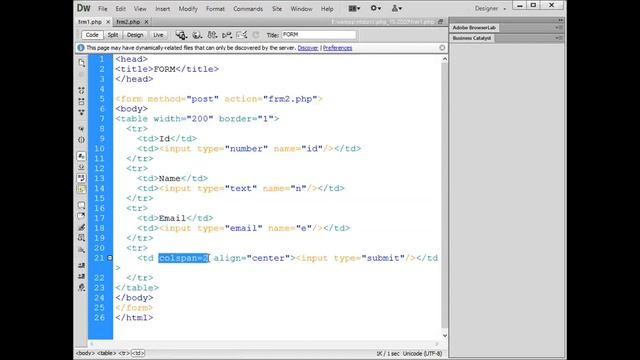Click the Indent Code icon
This screenshot has height=360, width=640.
82,265
